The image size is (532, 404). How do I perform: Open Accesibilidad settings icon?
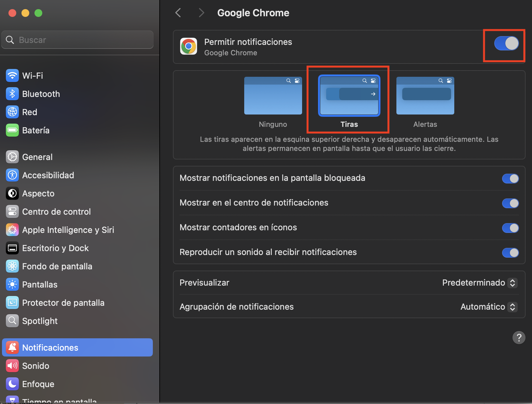coord(12,175)
